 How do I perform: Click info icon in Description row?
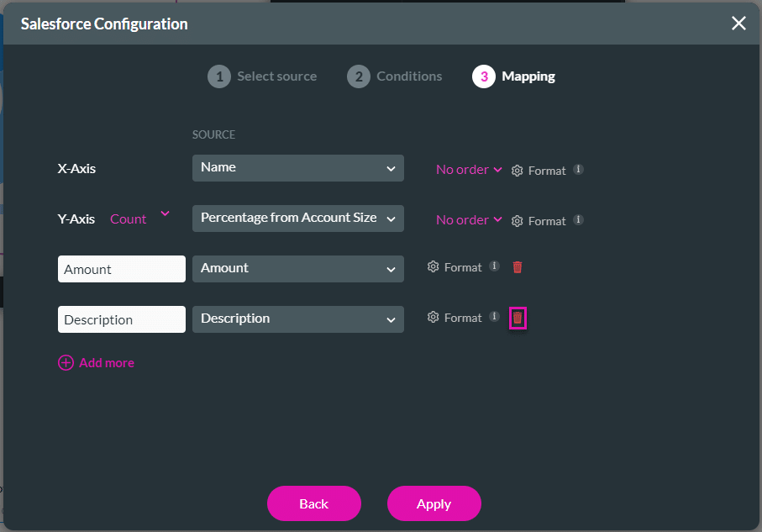494,317
